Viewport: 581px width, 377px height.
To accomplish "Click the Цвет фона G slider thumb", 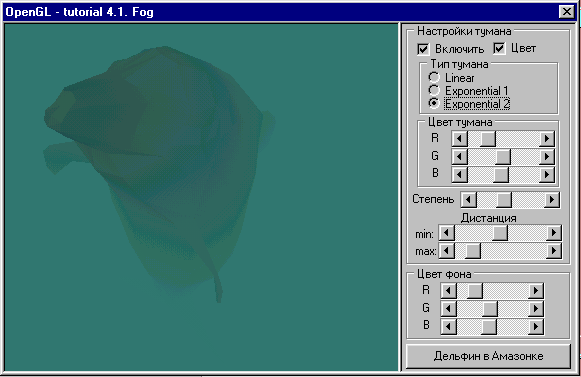I will pyautogui.click(x=490, y=309).
